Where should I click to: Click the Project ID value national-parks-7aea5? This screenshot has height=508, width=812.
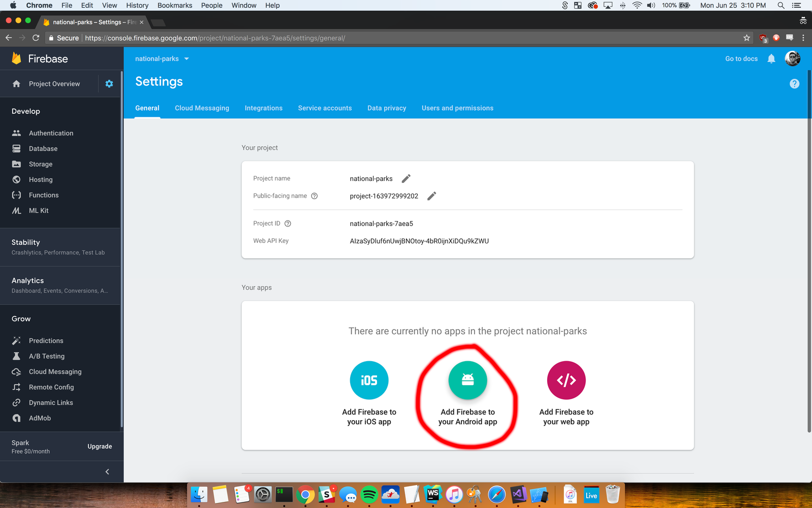[x=381, y=224]
